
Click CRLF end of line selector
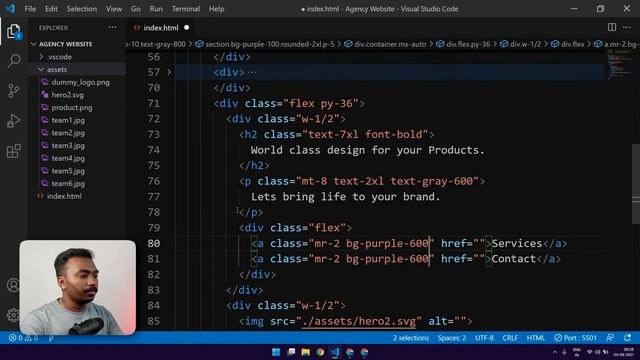point(510,338)
